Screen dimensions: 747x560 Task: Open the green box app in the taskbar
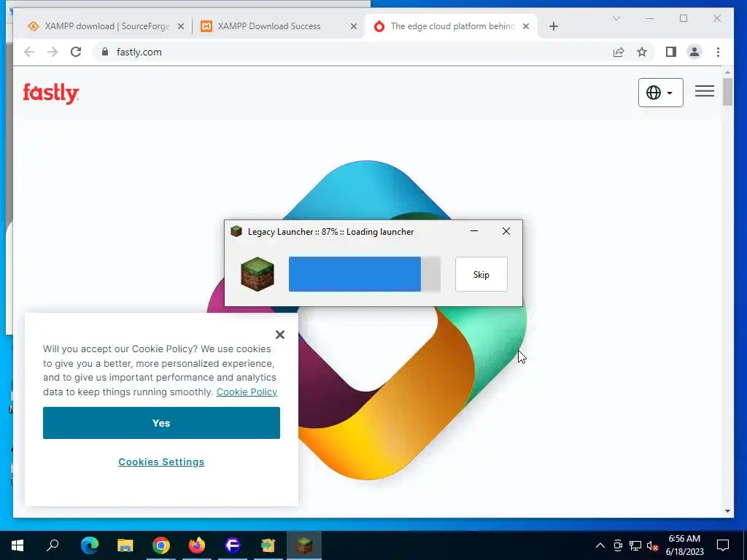[268, 545]
